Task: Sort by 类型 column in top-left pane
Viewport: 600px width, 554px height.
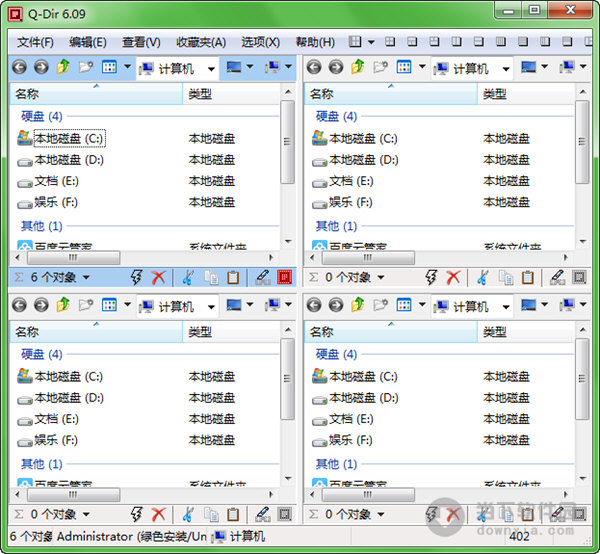Action: pos(232,94)
